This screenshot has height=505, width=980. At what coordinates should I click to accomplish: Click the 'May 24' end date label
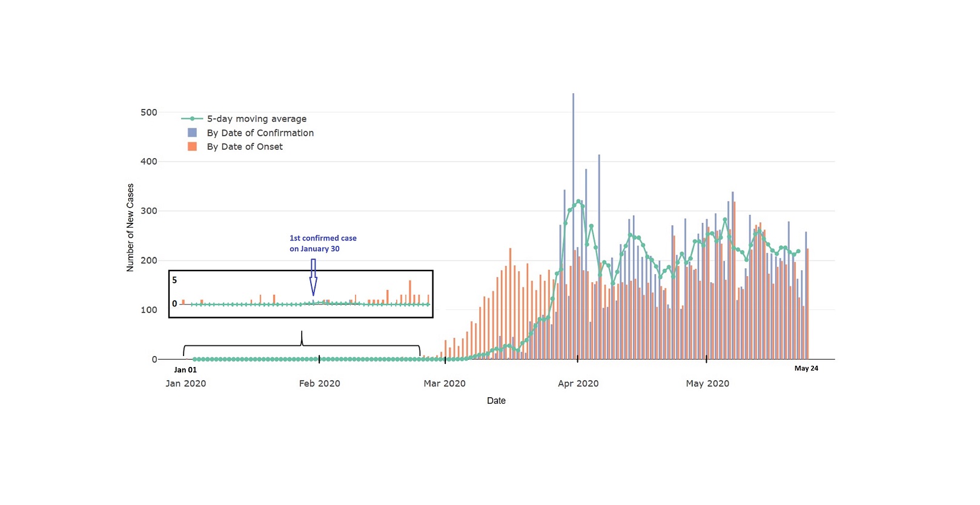point(806,368)
